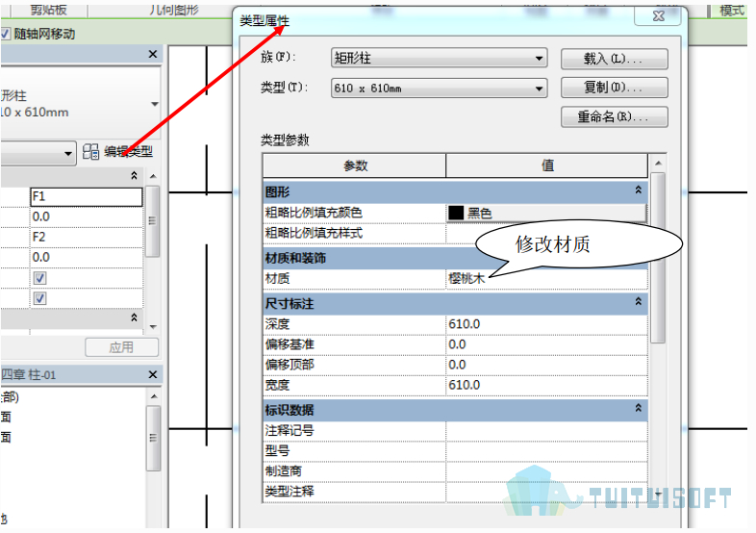This screenshot has height=533, width=756.
Task: Click the type parameters scrollbar up arrow
Action: point(658,164)
